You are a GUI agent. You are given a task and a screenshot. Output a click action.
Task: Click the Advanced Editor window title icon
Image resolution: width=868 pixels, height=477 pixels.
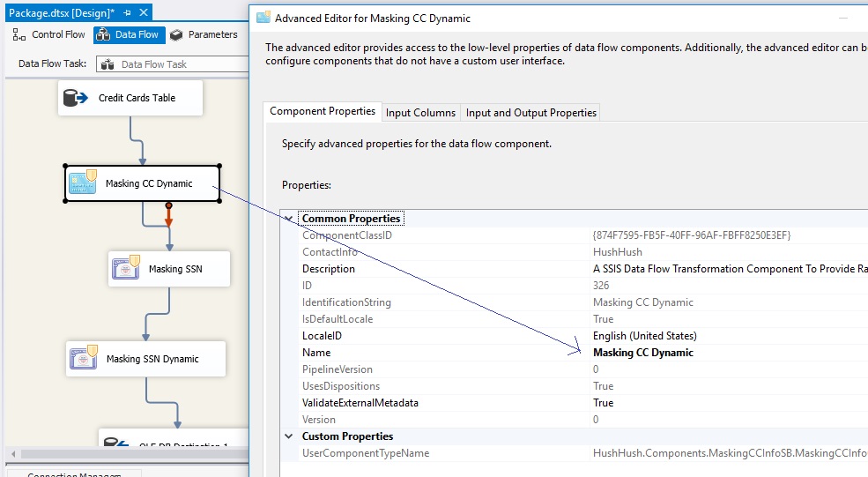click(263, 18)
